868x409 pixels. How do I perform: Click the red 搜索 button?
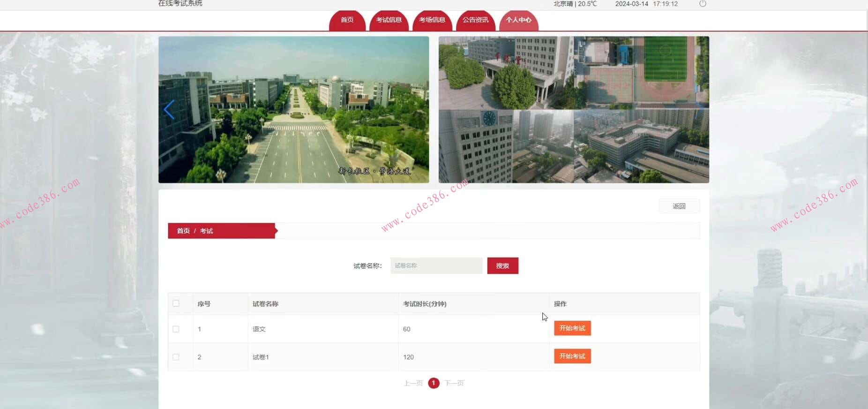tap(502, 265)
